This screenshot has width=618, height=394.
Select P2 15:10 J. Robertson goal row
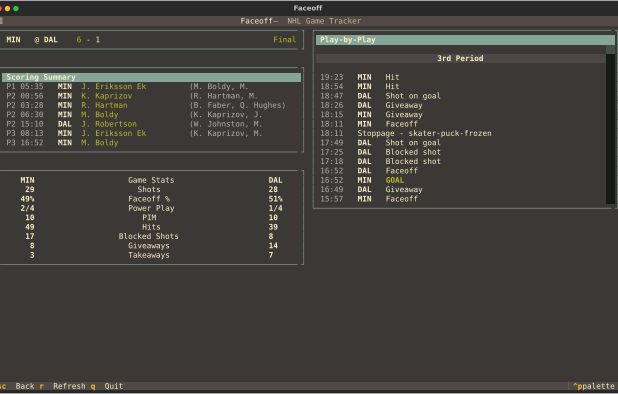click(x=152, y=124)
